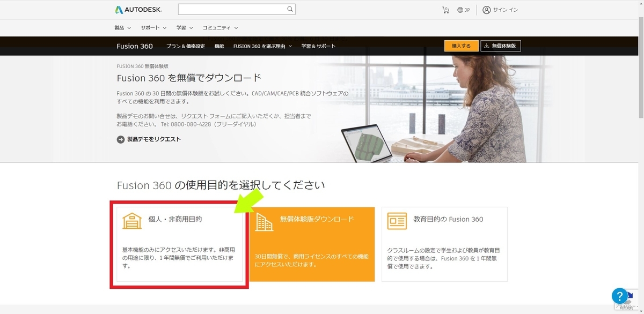Click the globe JP language icon
The width and height of the screenshot is (644, 314).
click(x=459, y=9)
